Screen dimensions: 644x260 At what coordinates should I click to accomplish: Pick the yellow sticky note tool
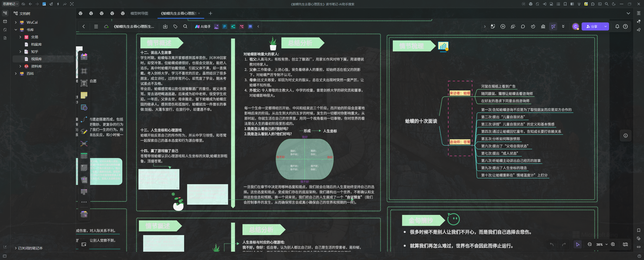pos(84,95)
